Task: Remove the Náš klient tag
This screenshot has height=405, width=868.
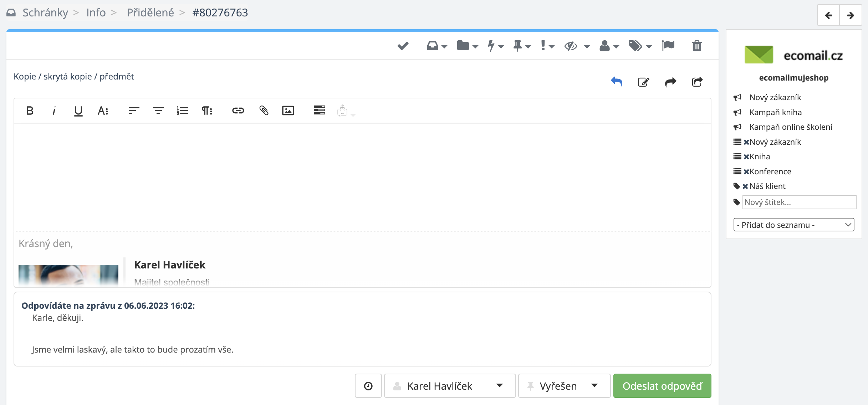Action: tap(745, 186)
